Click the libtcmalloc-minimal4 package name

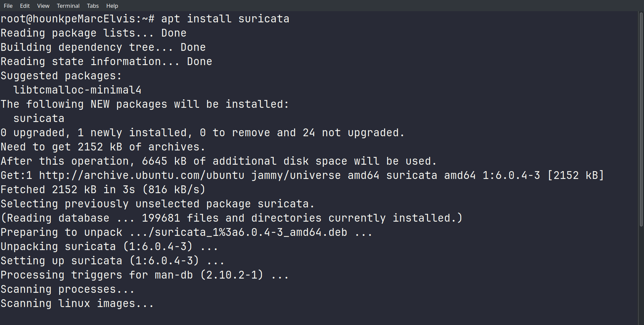point(77,90)
